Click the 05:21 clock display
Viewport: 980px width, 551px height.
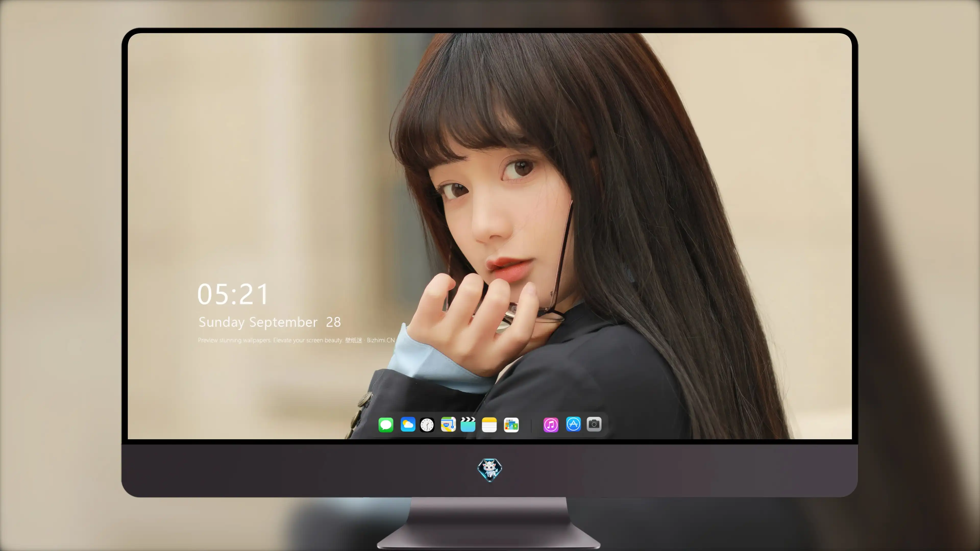(x=233, y=294)
